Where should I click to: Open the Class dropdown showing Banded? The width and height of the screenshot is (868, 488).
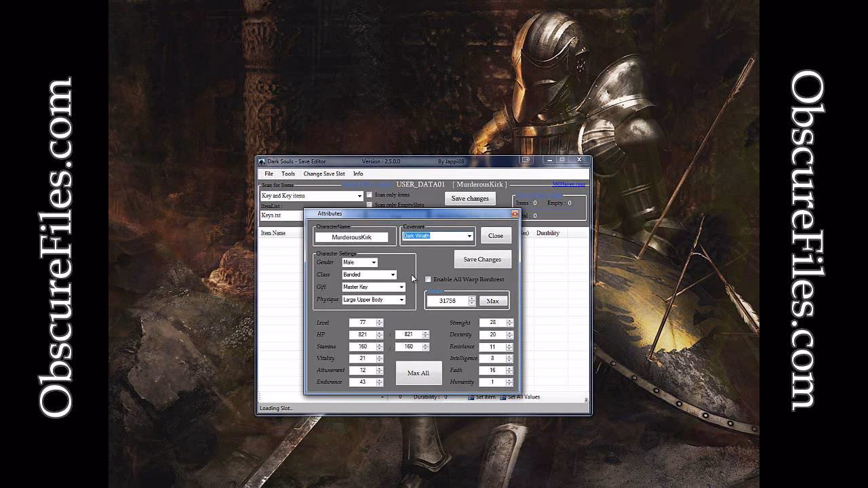[x=369, y=274]
